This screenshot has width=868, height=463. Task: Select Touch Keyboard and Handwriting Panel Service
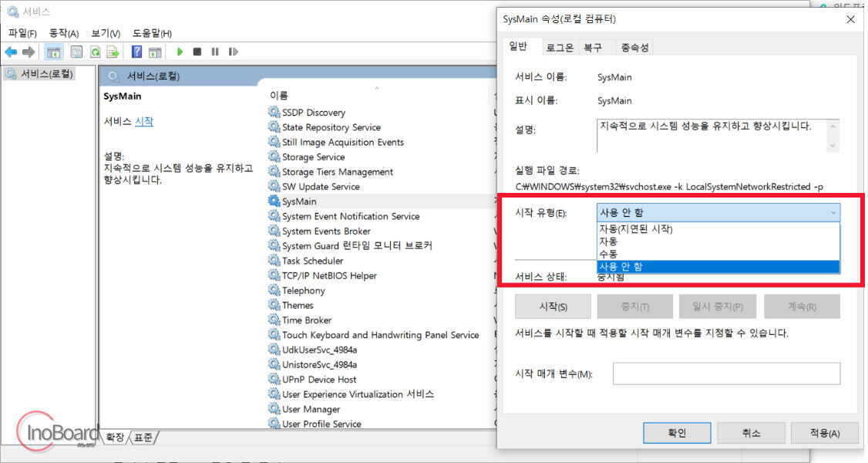(x=379, y=335)
